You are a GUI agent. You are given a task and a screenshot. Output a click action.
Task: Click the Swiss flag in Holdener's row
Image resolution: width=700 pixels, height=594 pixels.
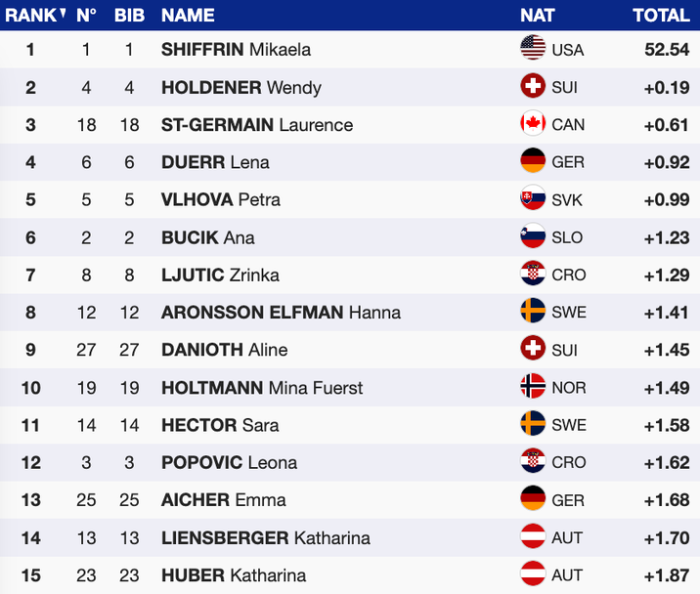click(x=533, y=87)
